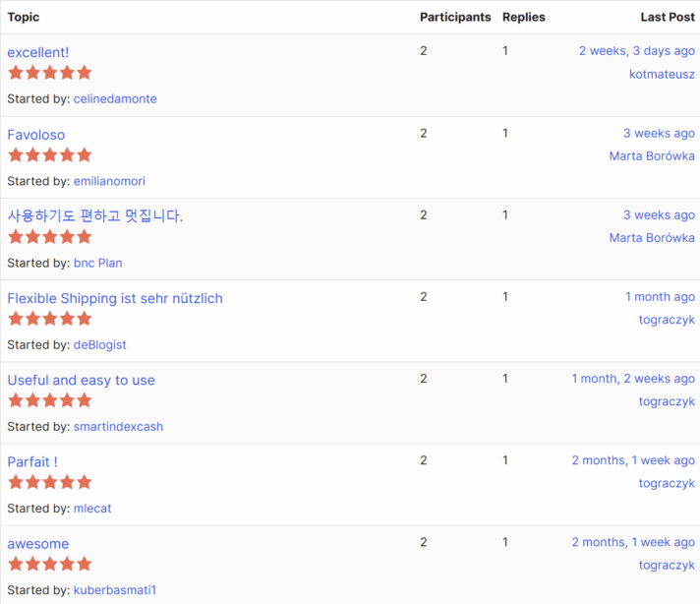This screenshot has width=700, height=604.
Task: Open smartindexcash user profile
Action: click(x=118, y=426)
